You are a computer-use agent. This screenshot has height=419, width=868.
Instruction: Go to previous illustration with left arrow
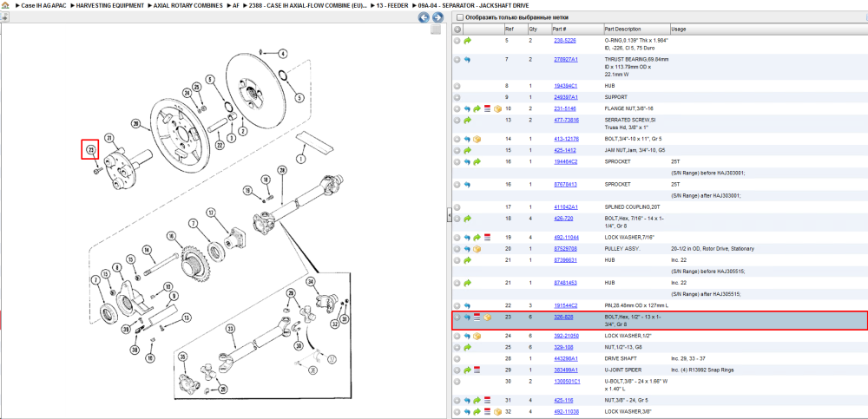(x=424, y=17)
